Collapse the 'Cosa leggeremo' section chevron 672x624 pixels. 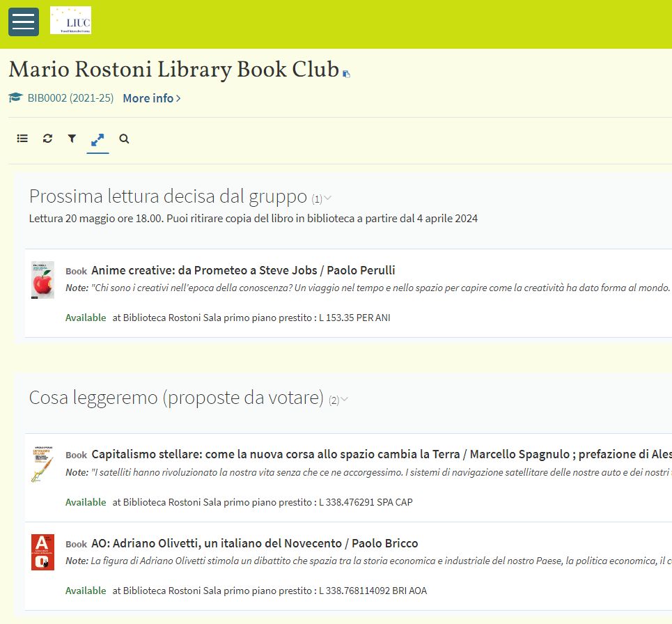point(344,400)
